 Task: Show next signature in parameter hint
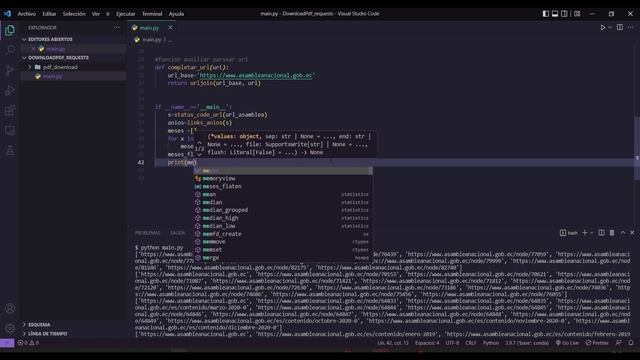pos(199,155)
